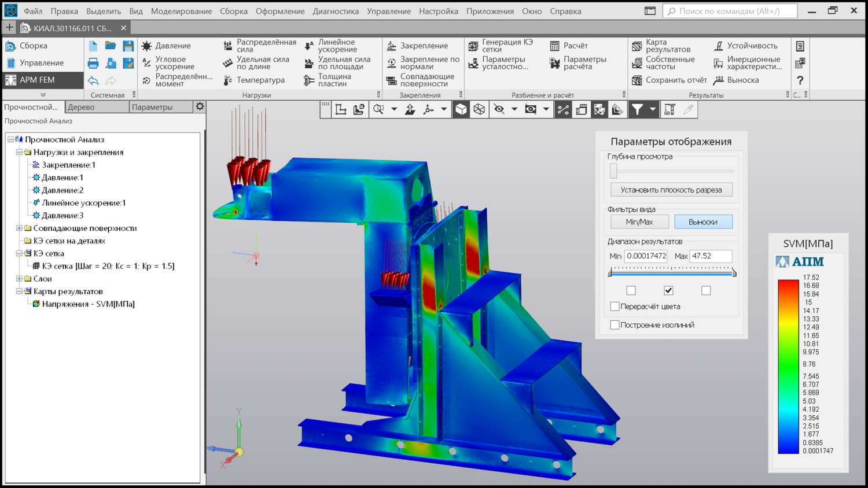Viewport: 868px width, 488px height.
Task: Click the Глубина просмотра slider handle
Action: tap(613, 171)
